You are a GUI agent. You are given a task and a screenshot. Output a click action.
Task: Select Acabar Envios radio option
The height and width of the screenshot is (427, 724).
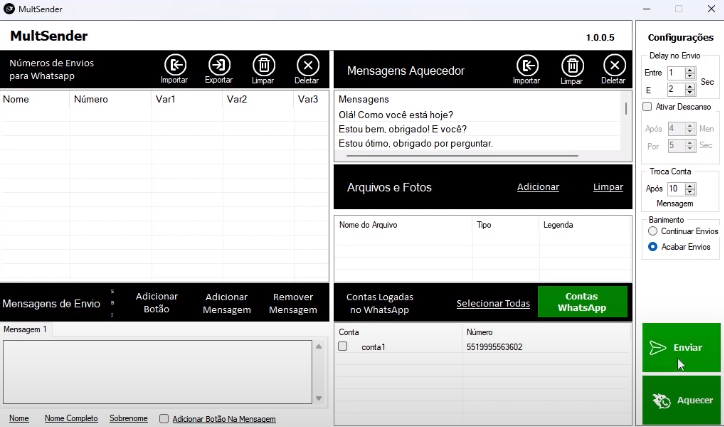pyautogui.click(x=652, y=247)
